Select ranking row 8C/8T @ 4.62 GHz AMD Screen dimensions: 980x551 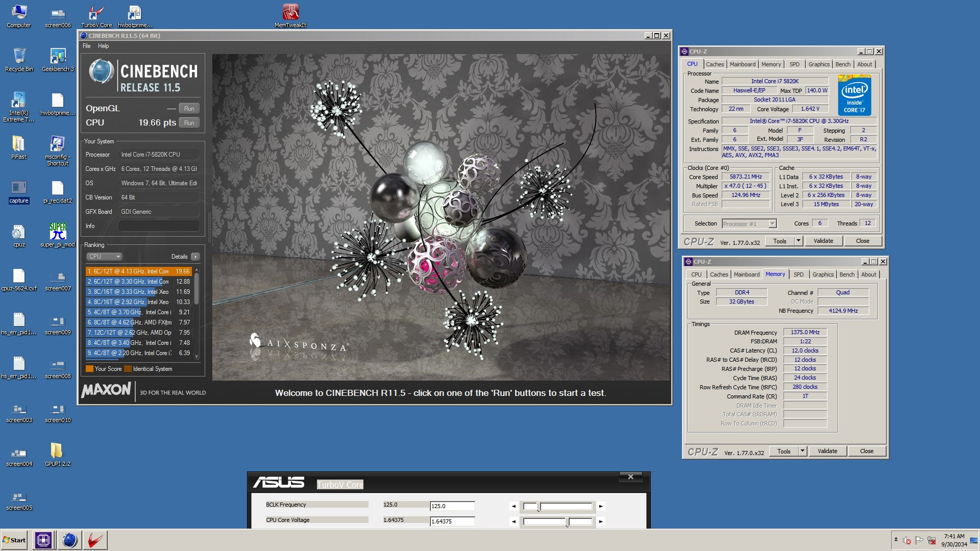[x=139, y=322]
